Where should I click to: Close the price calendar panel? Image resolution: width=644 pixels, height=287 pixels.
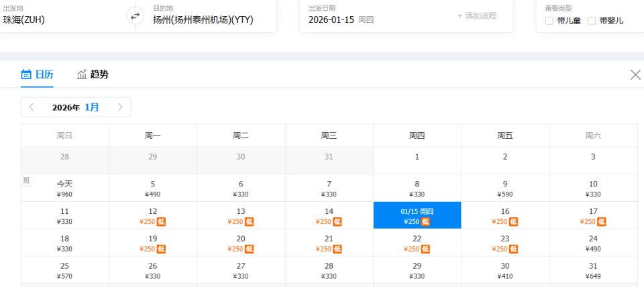635,74
